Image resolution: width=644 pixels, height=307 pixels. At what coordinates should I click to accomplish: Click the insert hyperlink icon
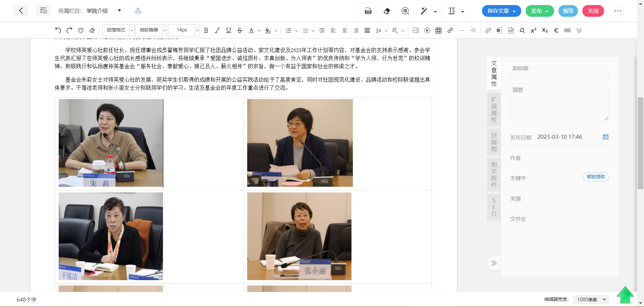point(450,30)
